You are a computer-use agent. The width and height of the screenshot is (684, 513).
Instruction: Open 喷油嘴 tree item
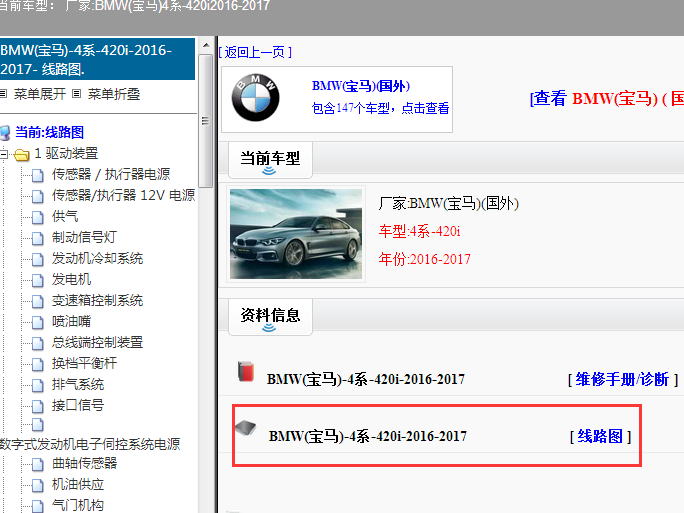click(x=72, y=321)
